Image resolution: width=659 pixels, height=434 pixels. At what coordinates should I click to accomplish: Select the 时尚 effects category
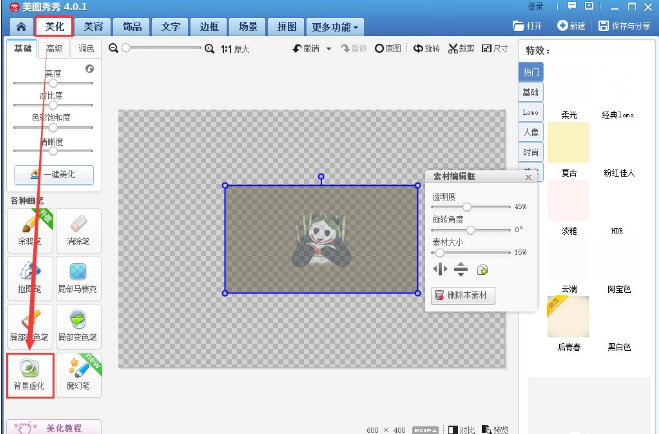click(x=531, y=152)
